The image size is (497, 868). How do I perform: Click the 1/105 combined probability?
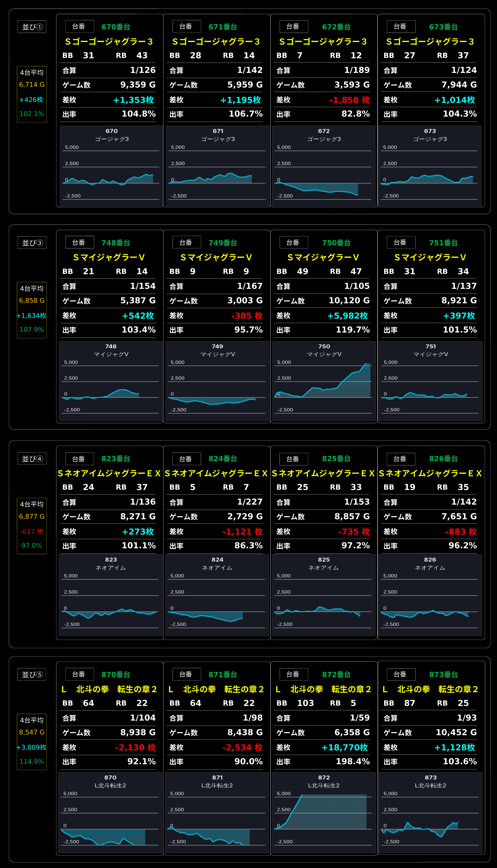click(357, 286)
